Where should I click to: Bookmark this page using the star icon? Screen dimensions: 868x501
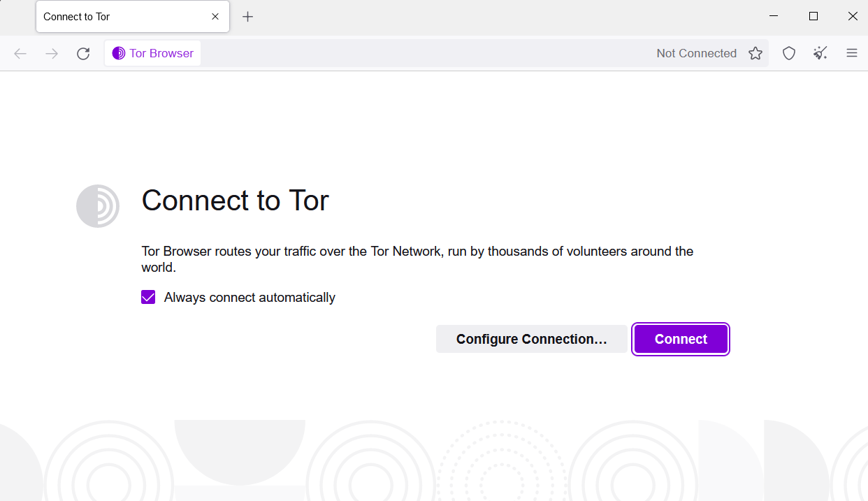click(755, 53)
